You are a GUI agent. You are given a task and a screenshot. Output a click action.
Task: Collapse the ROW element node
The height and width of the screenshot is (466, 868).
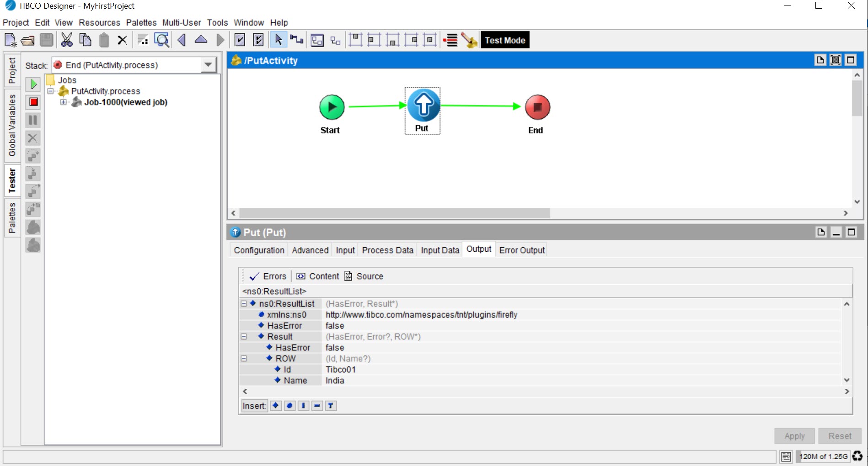click(x=244, y=359)
